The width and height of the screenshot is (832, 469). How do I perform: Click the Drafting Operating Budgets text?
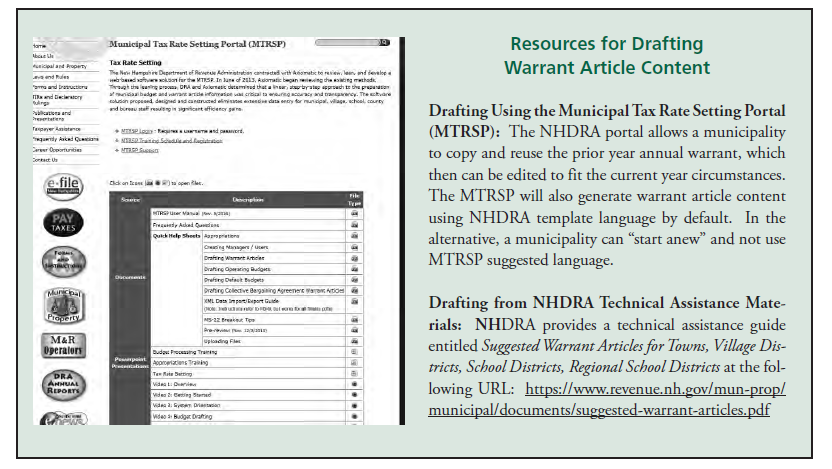tap(237, 269)
